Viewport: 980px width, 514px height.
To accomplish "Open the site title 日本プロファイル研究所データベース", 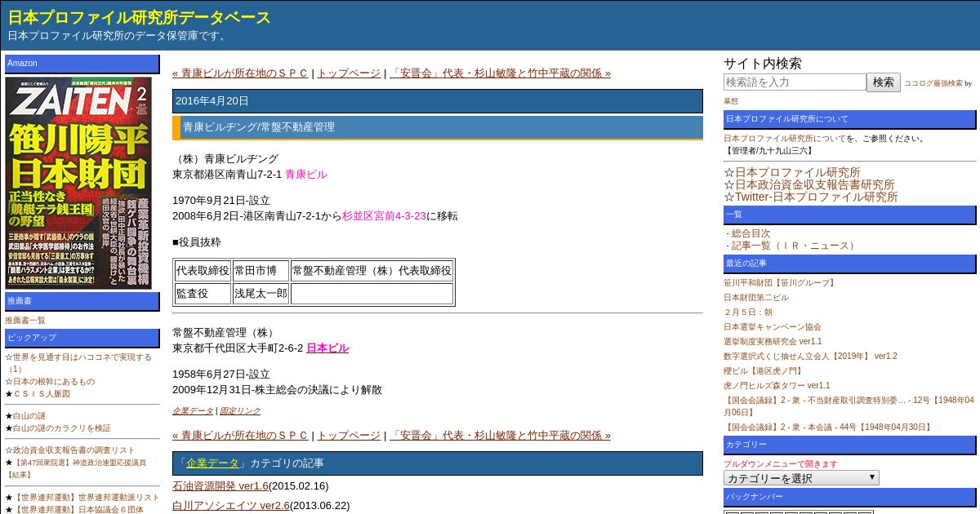I will tap(140, 17).
